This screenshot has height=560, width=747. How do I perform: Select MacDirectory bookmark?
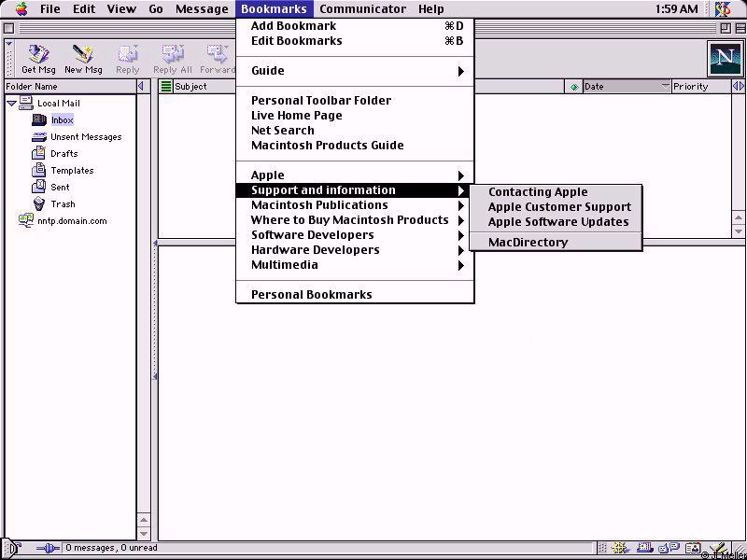pos(556,243)
